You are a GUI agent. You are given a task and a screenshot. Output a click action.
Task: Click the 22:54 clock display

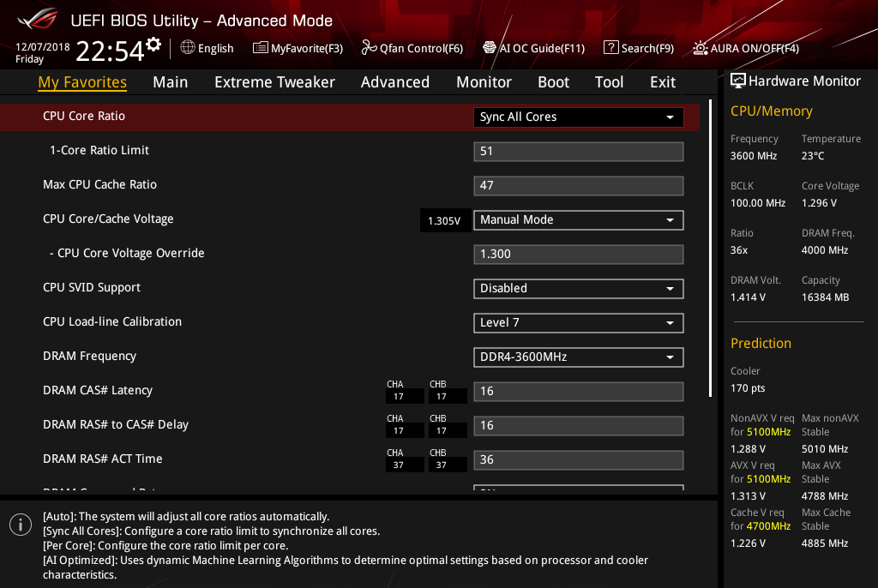click(110, 51)
